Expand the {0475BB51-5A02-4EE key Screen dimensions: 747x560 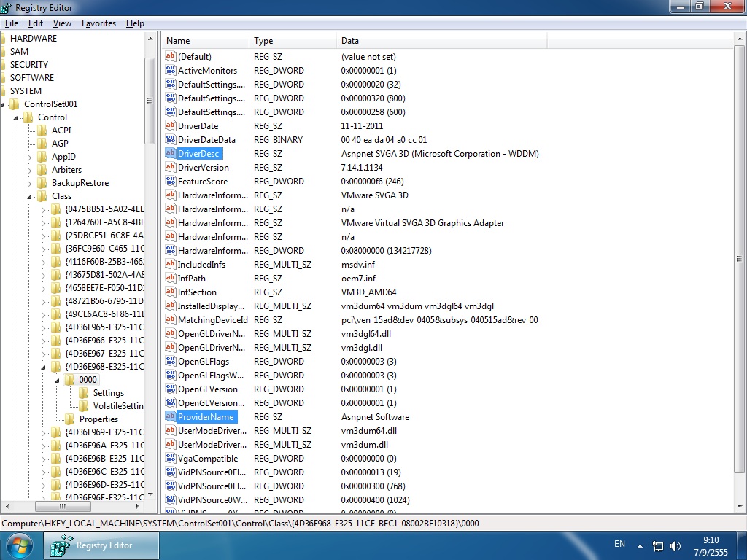[43, 209]
